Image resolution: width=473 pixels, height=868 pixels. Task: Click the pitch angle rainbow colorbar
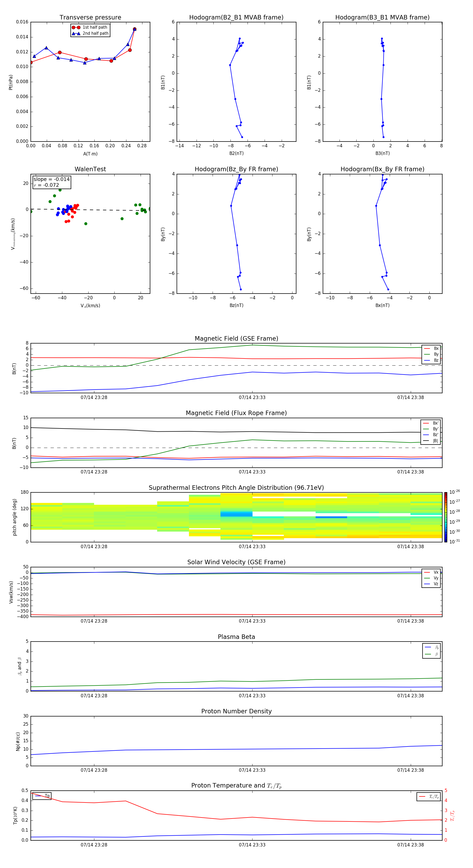point(446,517)
